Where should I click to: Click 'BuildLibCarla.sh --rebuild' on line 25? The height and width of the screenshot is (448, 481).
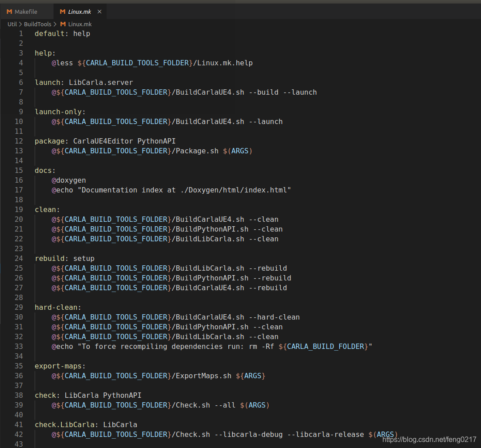[x=231, y=268]
